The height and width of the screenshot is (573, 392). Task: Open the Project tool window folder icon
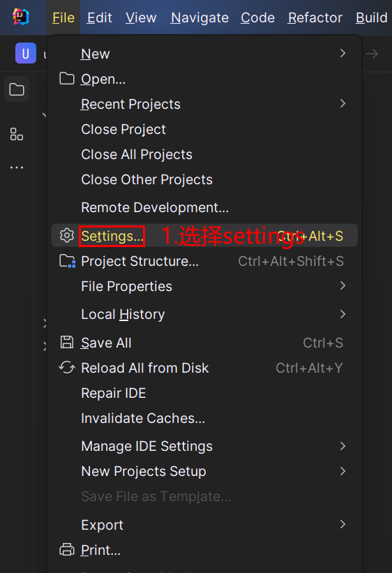(x=17, y=89)
